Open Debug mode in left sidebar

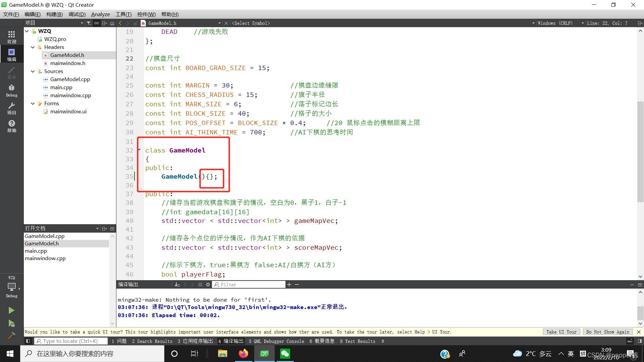(11, 90)
